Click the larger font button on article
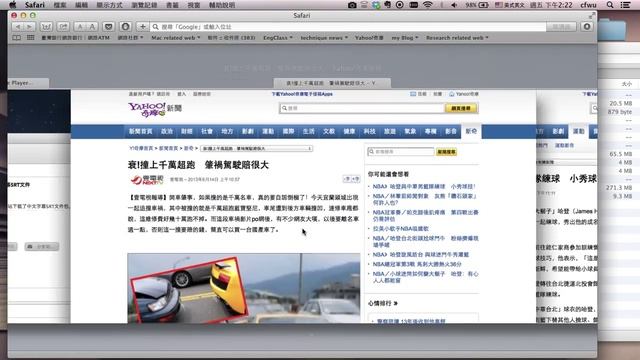 click(x=356, y=179)
